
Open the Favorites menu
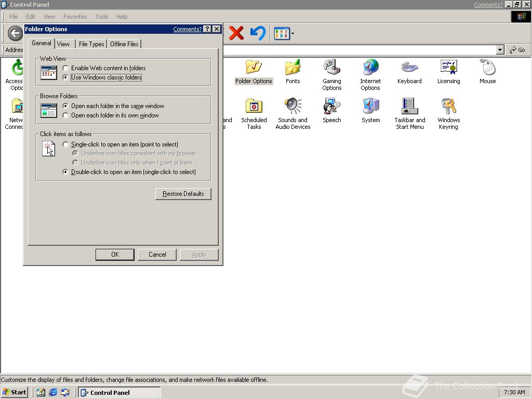click(75, 17)
